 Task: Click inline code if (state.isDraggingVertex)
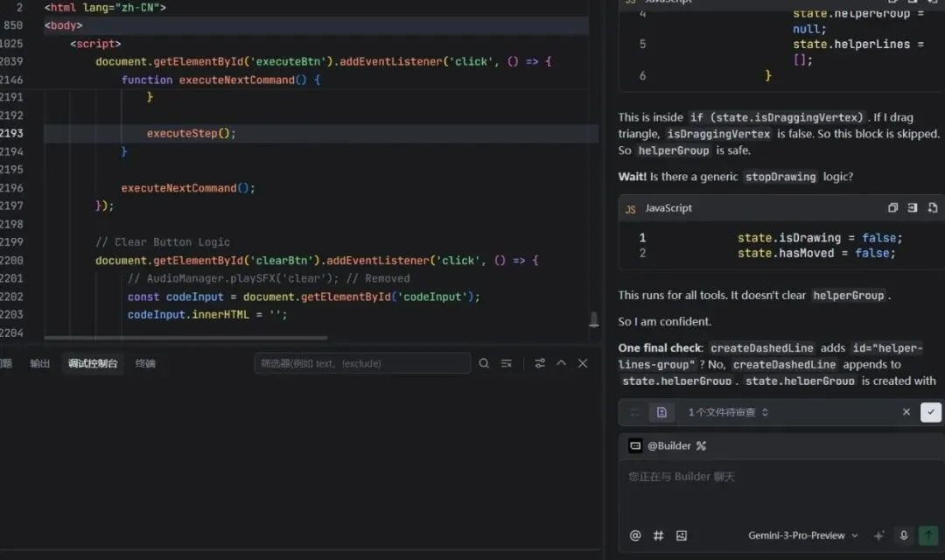coord(776,117)
